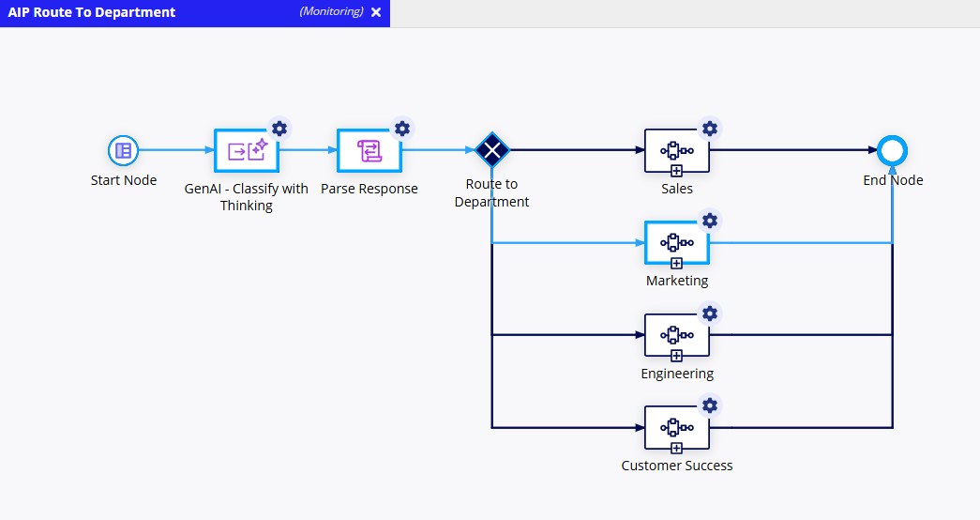Select the GenAI Classify with Thinking node
This screenshot has width=980, height=520.
pos(246,151)
